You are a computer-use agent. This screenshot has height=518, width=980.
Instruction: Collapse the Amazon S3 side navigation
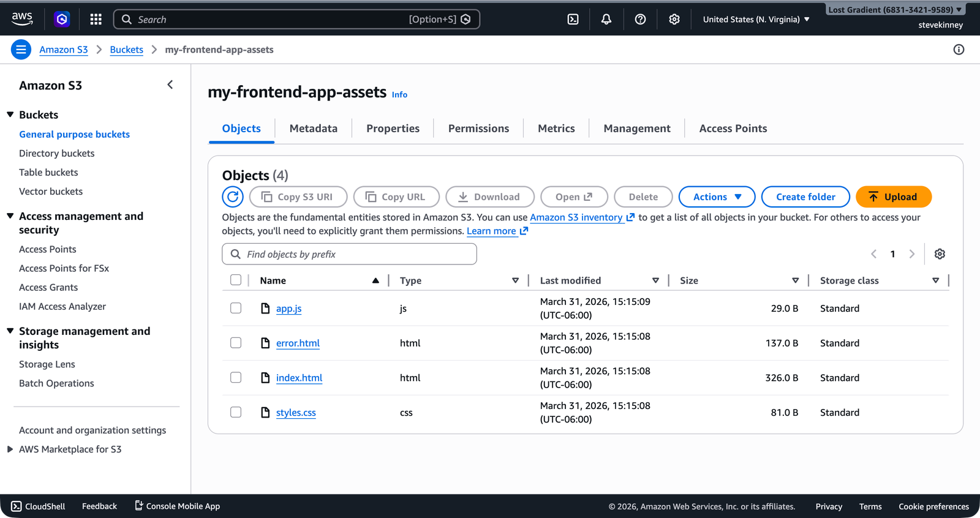click(170, 85)
